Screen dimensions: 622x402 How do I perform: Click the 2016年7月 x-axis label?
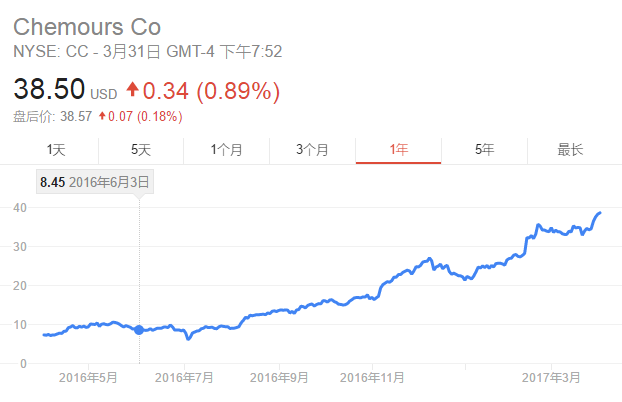coord(185,377)
